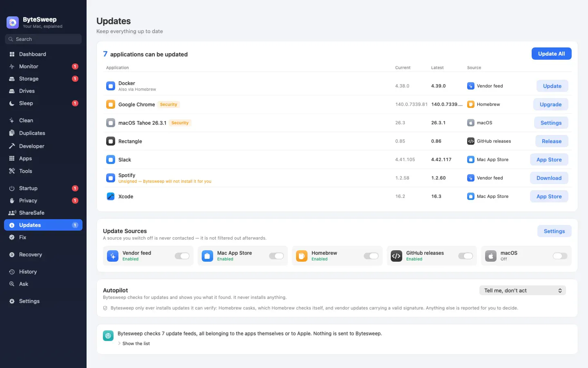
Task: Open the Autopilot mode dropdown
Action: click(x=523, y=290)
